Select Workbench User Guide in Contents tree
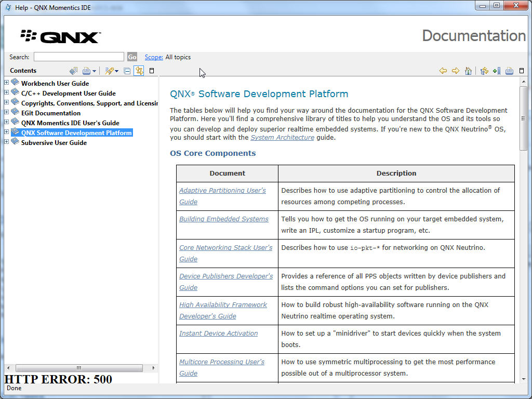The width and height of the screenshot is (532, 399). tap(55, 84)
